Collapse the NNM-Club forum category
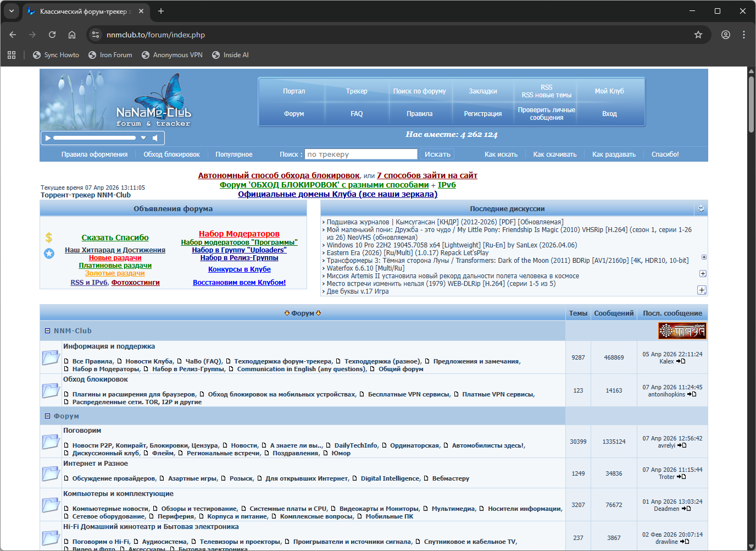The width and height of the screenshot is (756, 551). (47, 331)
